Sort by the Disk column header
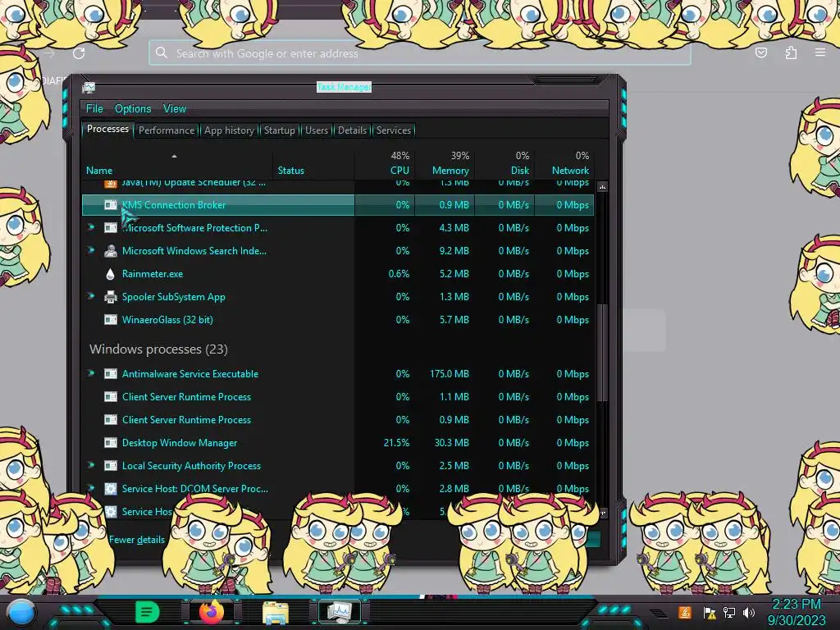840x630 pixels. (504, 164)
